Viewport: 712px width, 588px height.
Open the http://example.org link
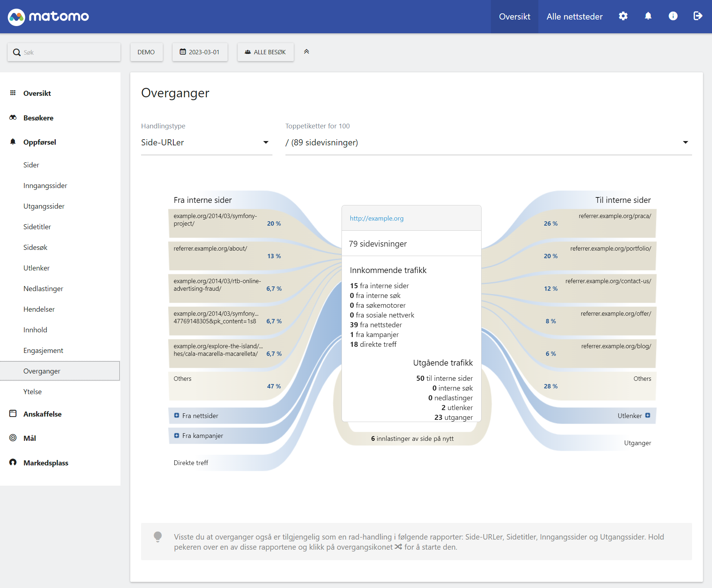click(376, 218)
